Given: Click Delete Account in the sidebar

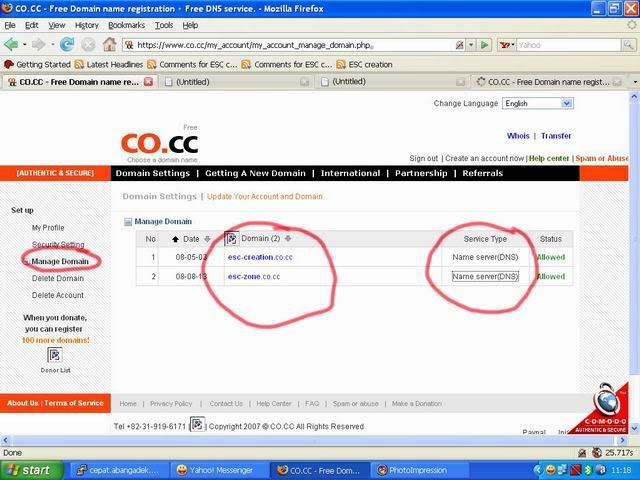Looking at the screenshot, I should 58,295.
